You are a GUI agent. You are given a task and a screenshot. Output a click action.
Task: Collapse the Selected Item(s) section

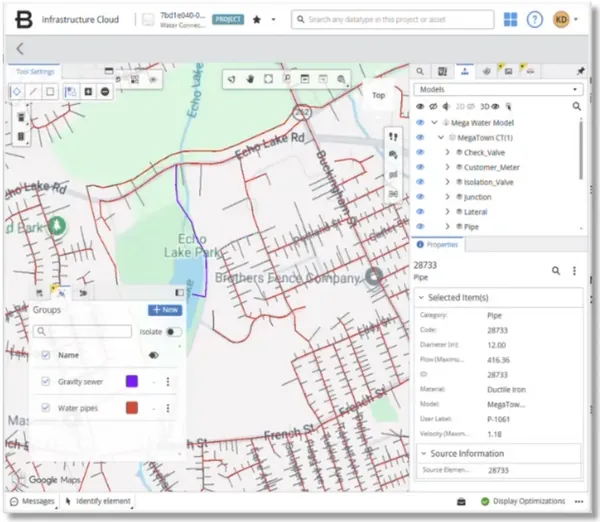click(421, 297)
